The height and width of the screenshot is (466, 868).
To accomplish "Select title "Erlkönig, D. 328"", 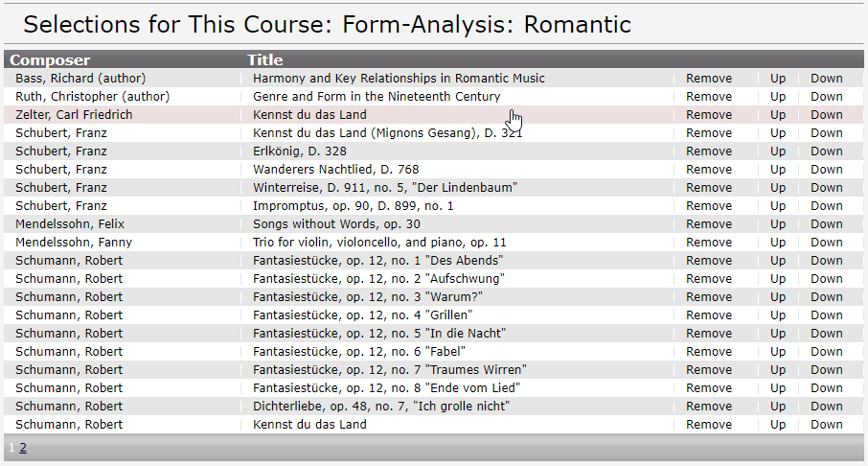I will click(x=300, y=151).
